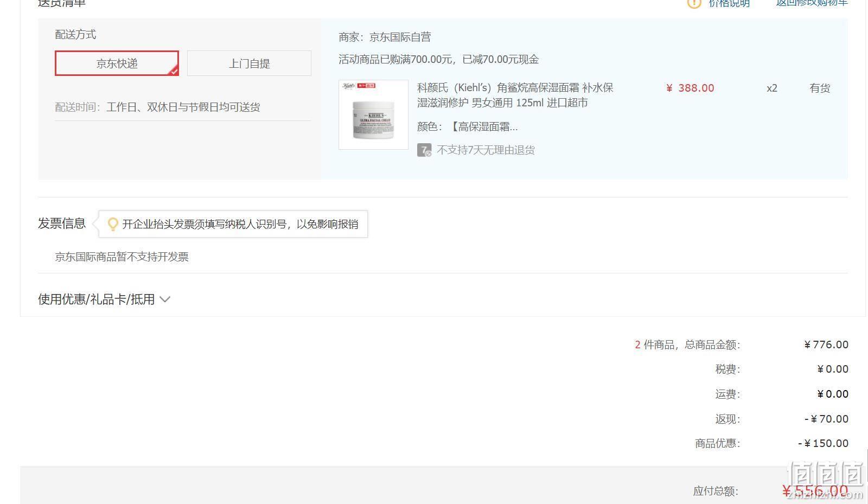Click the 7-day no-return icon
This screenshot has width=868, height=504.
click(424, 150)
